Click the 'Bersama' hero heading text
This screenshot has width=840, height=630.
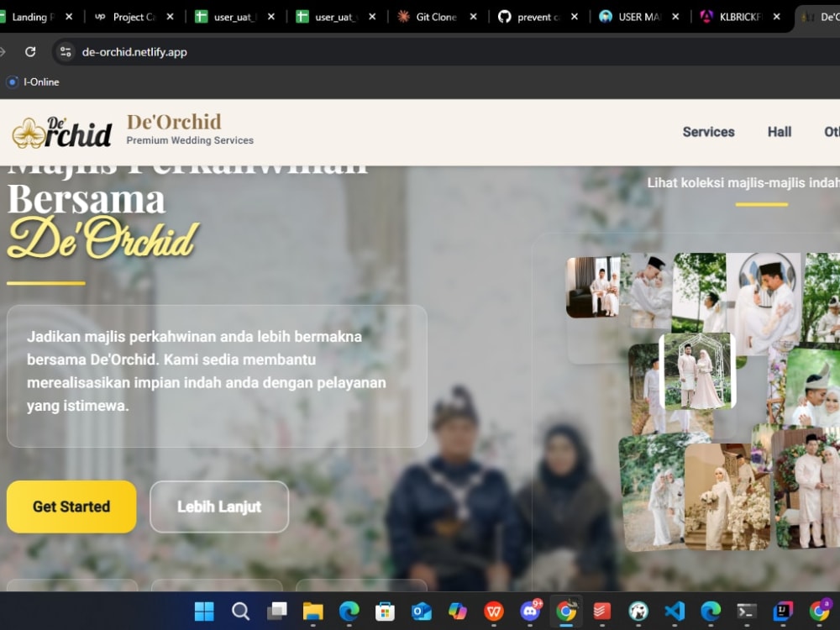coord(87,199)
